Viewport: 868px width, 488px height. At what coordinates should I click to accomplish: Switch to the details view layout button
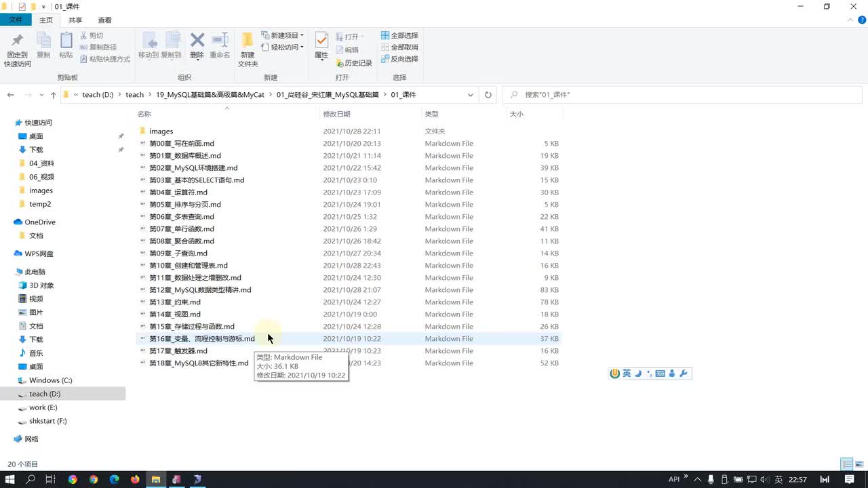point(847,464)
